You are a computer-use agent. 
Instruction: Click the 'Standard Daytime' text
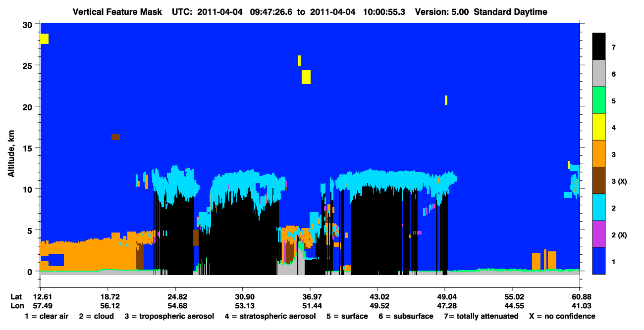pyautogui.click(x=511, y=12)
